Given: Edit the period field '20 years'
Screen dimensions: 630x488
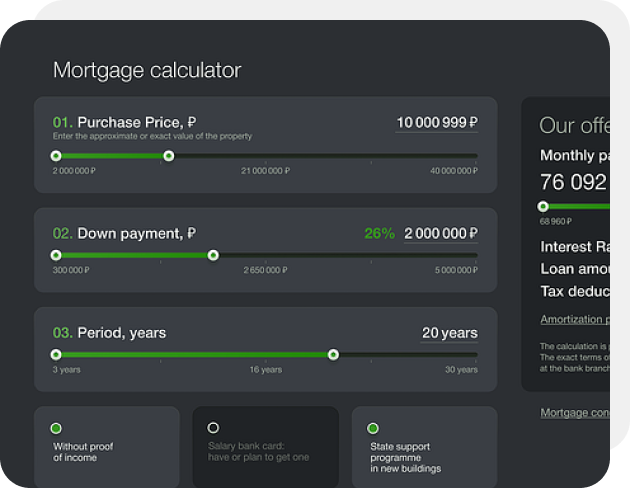Looking at the screenshot, I should click(449, 333).
